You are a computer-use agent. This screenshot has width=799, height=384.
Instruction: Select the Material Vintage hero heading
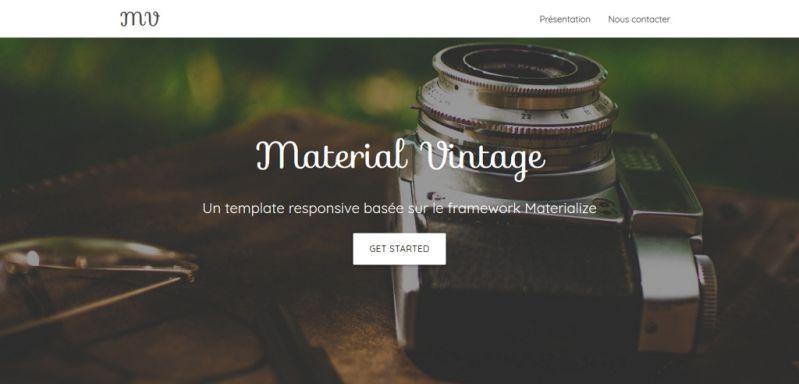coord(401,158)
